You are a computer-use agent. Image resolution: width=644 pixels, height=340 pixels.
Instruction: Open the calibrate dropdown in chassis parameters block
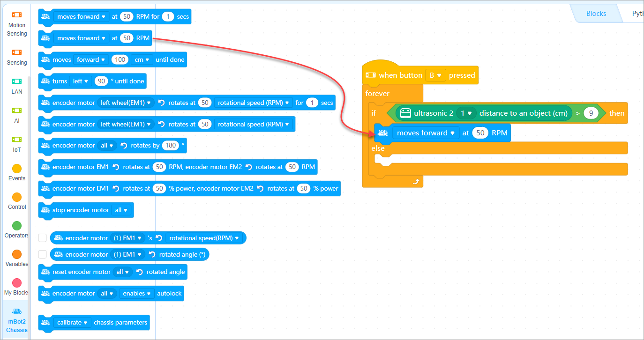pos(73,323)
